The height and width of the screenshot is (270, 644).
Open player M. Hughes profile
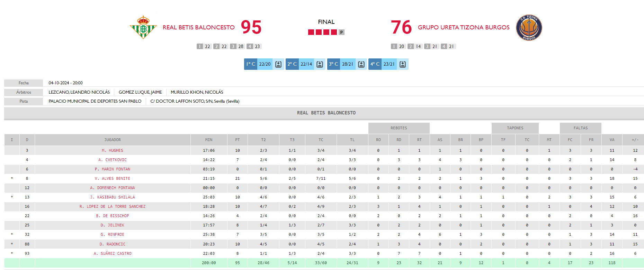click(x=113, y=151)
